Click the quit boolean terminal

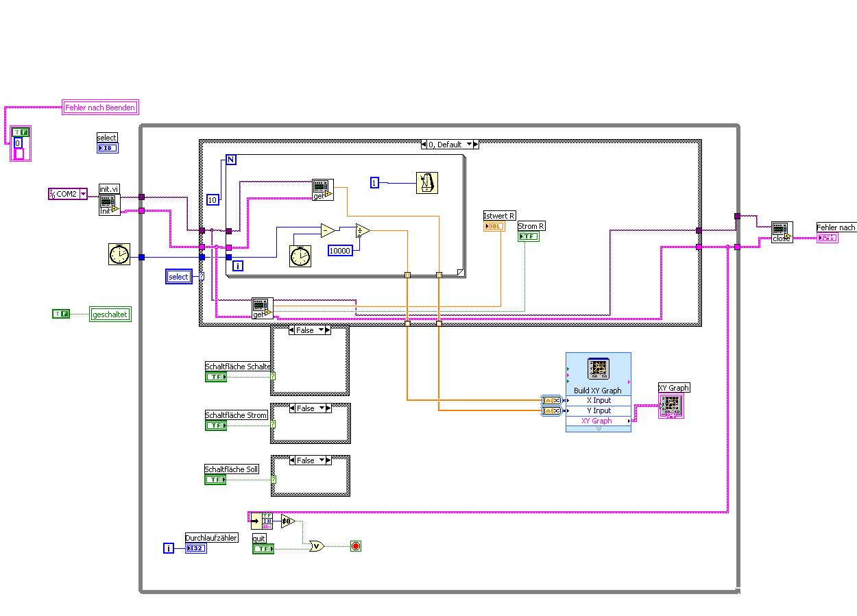pos(263,549)
